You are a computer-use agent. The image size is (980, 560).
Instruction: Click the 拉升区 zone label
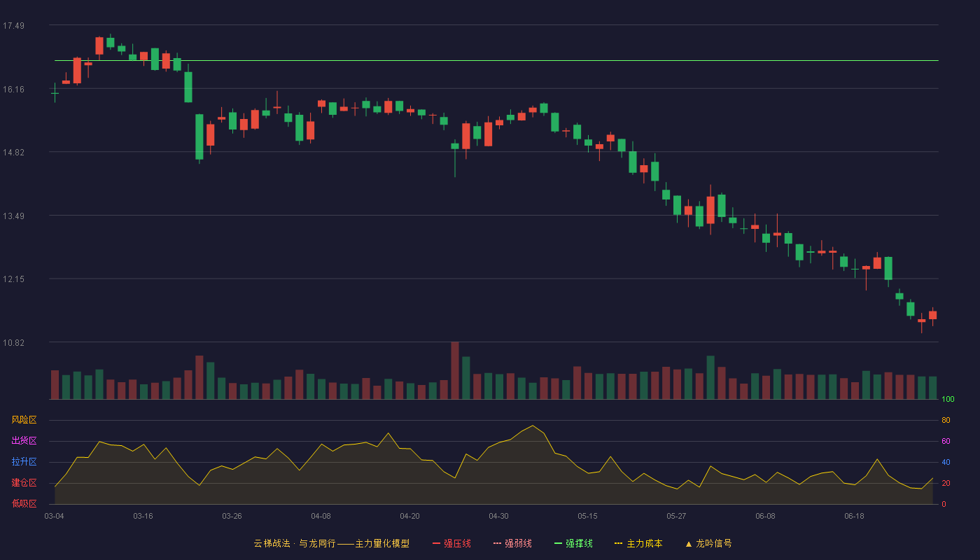click(x=24, y=462)
